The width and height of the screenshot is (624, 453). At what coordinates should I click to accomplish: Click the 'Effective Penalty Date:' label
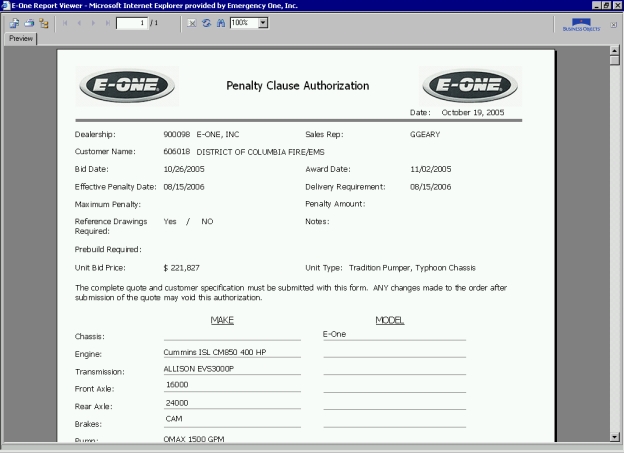pyautogui.click(x=115, y=187)
